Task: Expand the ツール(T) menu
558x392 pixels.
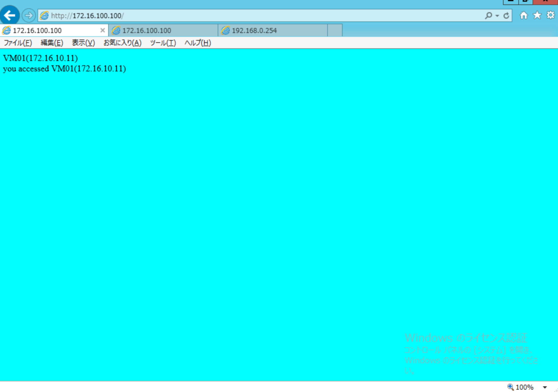Action: 163,43
